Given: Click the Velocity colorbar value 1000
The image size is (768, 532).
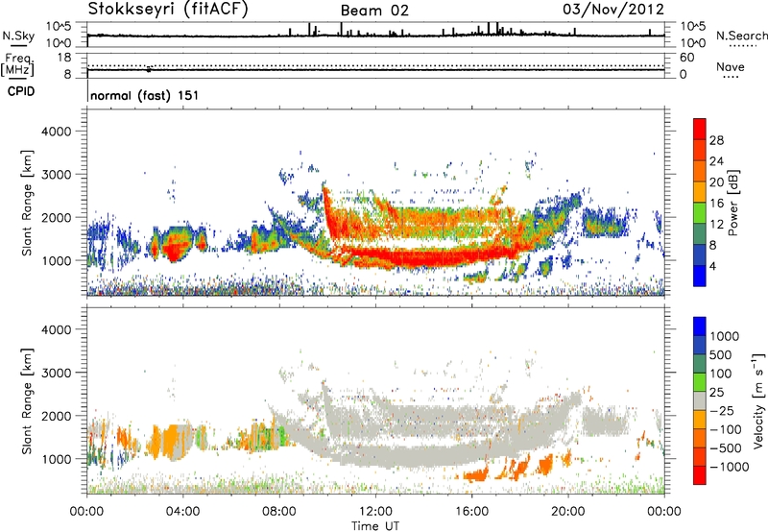Looking at the screenshot, I should [725, 336].
